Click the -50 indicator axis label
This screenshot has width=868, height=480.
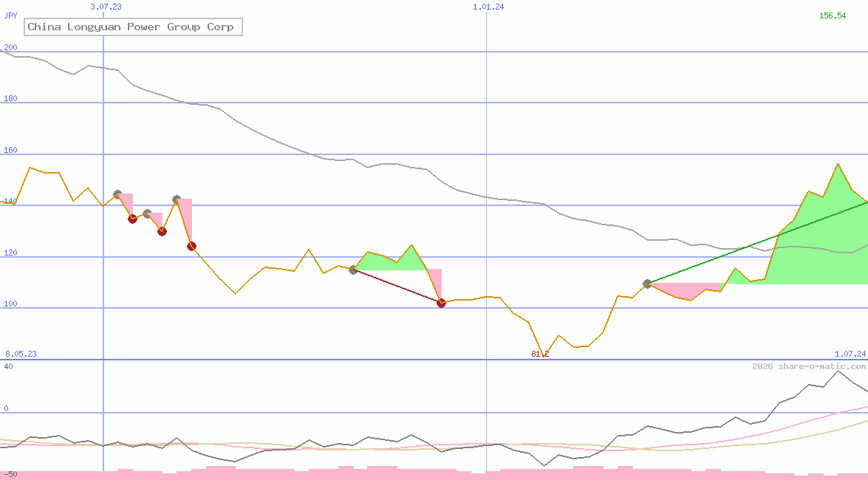pyautogui.click(x=10, y=475)
